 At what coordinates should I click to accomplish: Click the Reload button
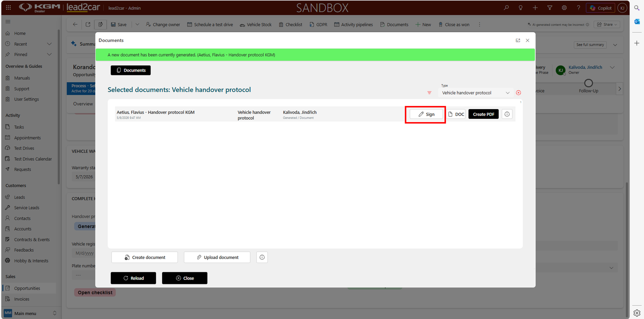tap(133, 278)
